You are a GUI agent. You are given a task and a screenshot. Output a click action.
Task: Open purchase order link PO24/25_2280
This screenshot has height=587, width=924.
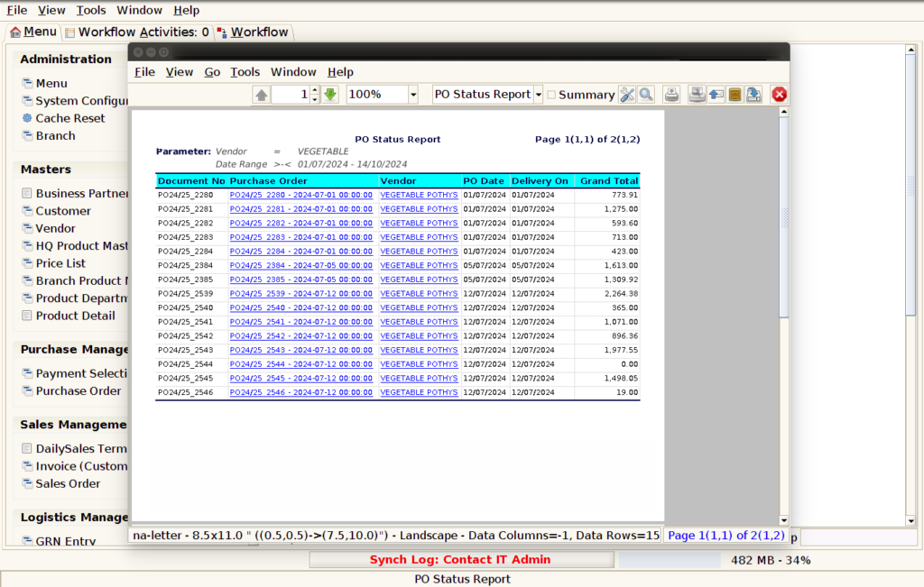pos(301,195)
